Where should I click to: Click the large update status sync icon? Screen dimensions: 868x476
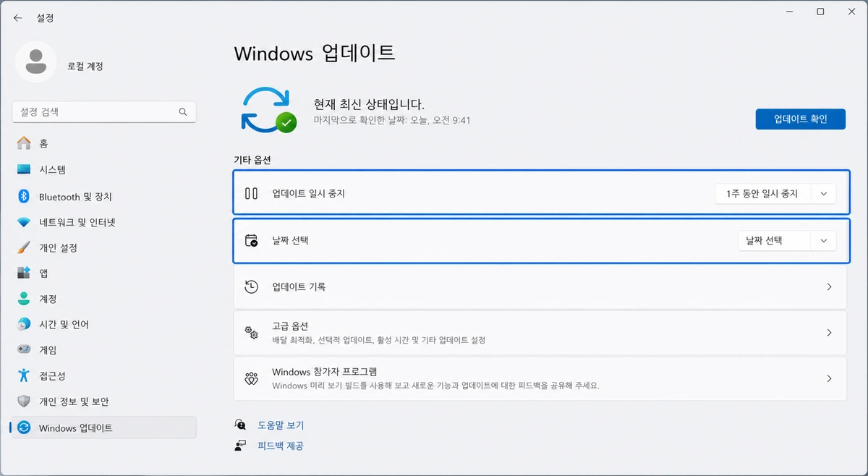point(268,109)
